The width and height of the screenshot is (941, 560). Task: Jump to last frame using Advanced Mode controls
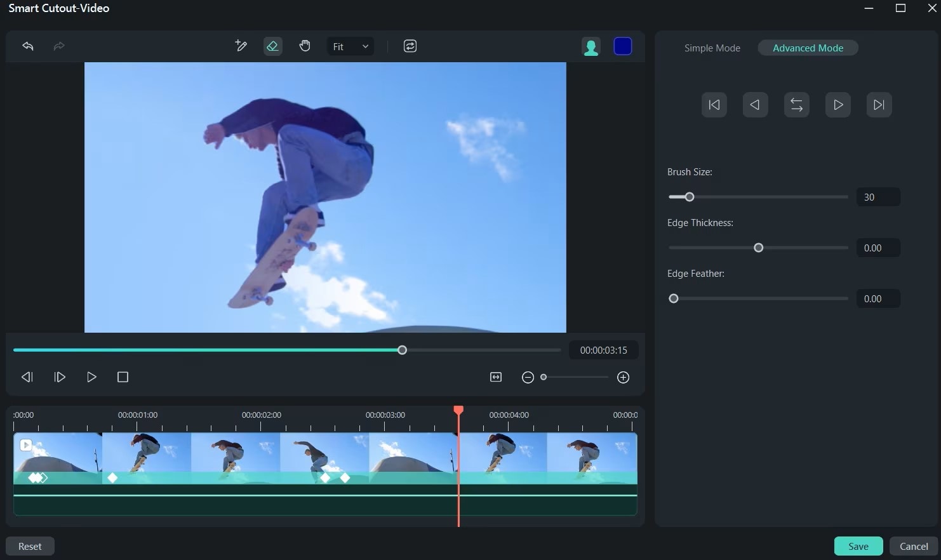coord(879,104)
